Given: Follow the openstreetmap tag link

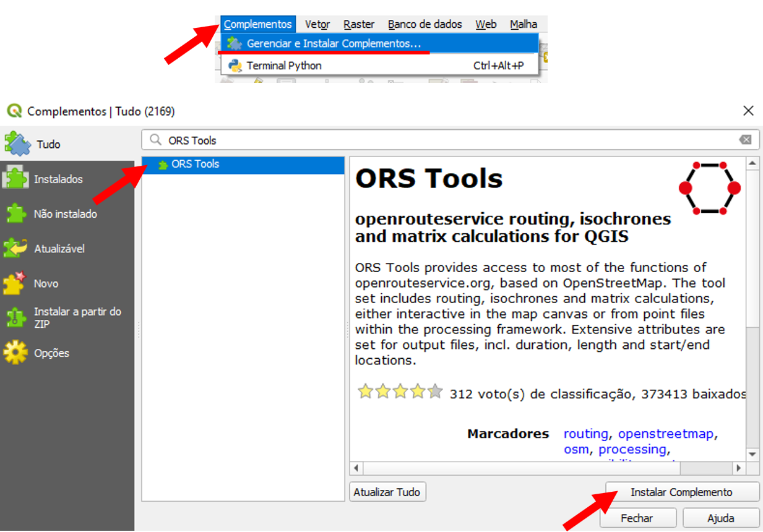Looking at the screenshot, I should click(665, 434).
